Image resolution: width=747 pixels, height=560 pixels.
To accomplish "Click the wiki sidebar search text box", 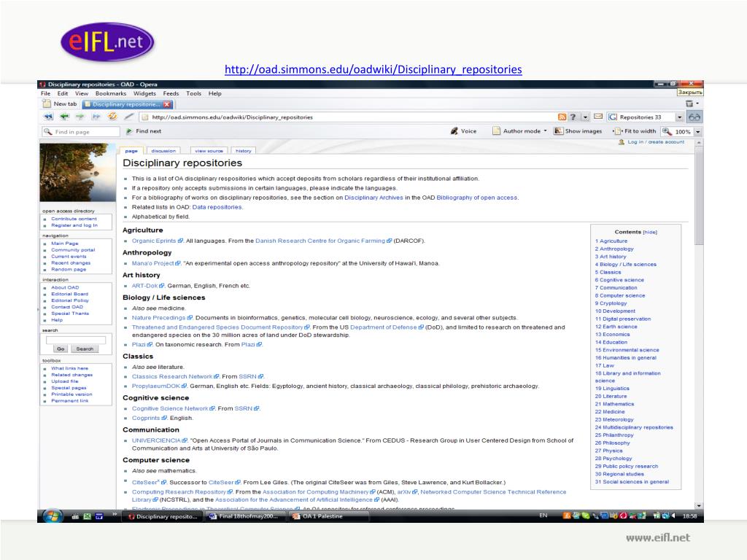I will point(76,340).
